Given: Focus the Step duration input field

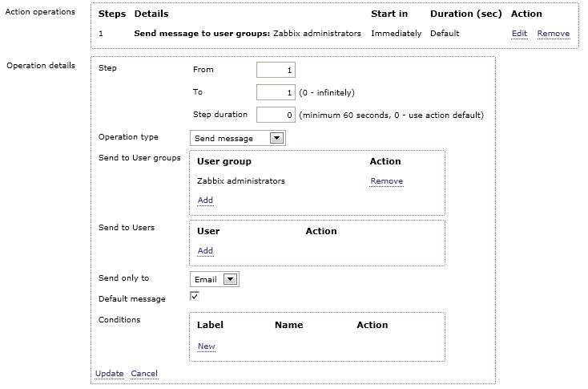Looking at the screenshot, I should pyautogui.click(x=276, y=115).
